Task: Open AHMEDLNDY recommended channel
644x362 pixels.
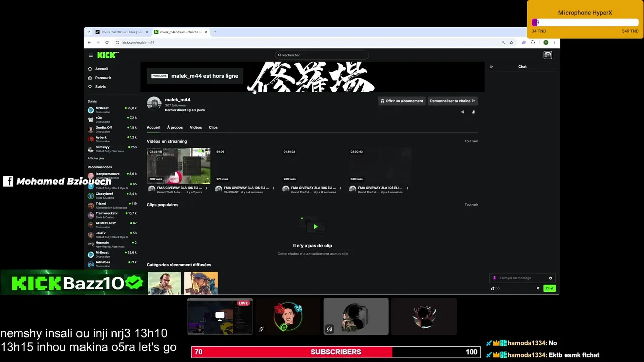Action: (112, 225)
